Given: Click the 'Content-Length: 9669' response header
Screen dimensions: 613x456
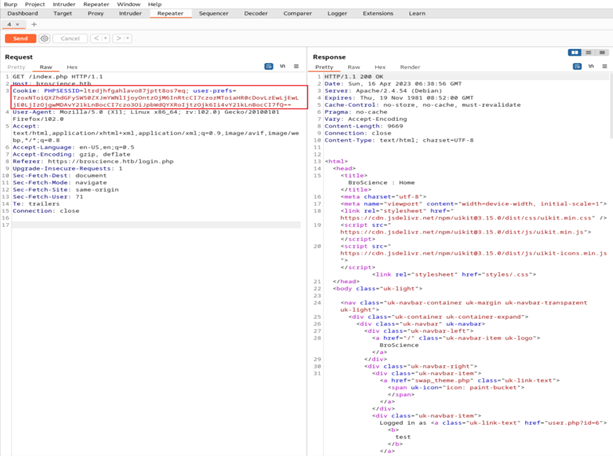Looking at the screenshot, I should 364,126.
